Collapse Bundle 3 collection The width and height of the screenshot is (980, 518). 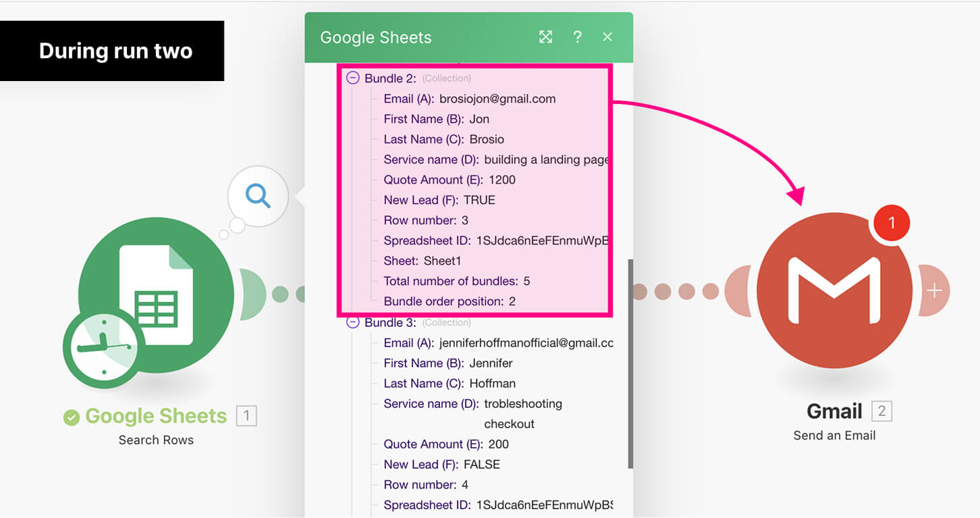tap(352, 322)
